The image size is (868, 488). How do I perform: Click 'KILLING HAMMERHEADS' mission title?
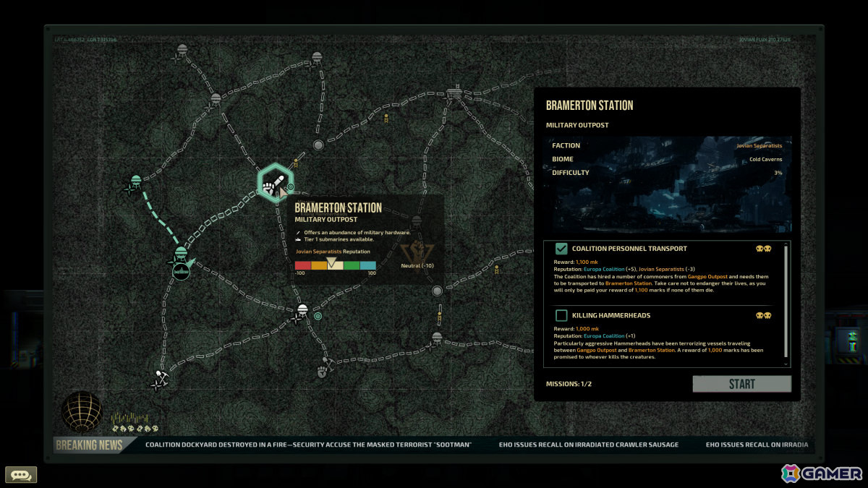pos(610,315)
